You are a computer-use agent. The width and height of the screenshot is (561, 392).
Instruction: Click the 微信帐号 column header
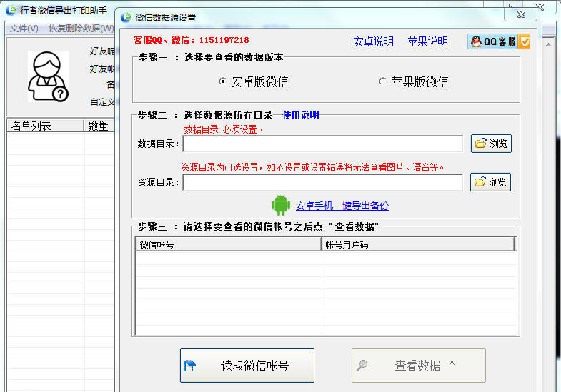pos(228,245)
